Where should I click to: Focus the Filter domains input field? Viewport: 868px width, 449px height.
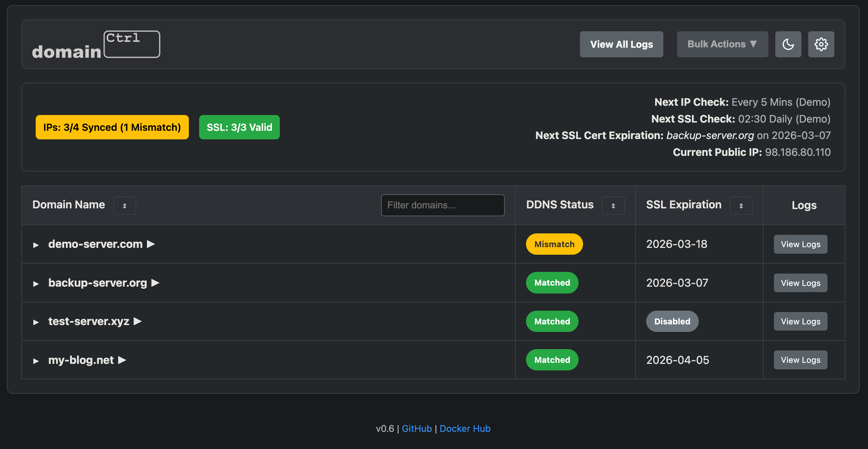pos(442,205)
